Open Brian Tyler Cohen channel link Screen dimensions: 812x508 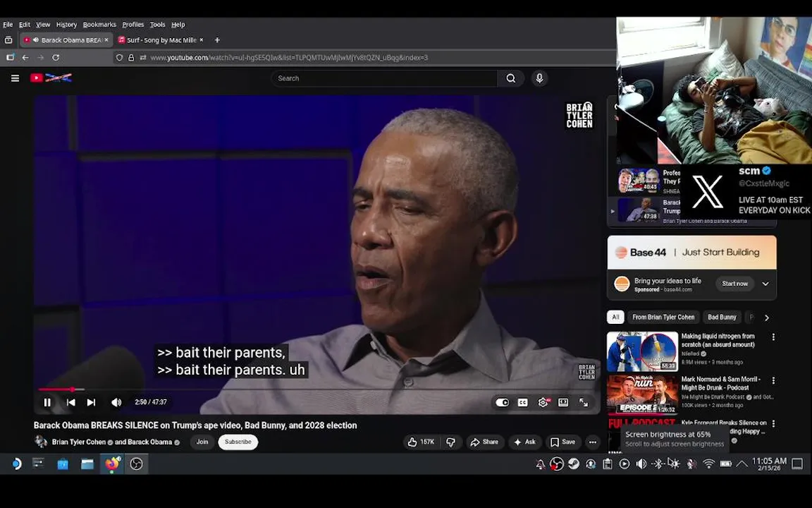[x=78, y=442]
